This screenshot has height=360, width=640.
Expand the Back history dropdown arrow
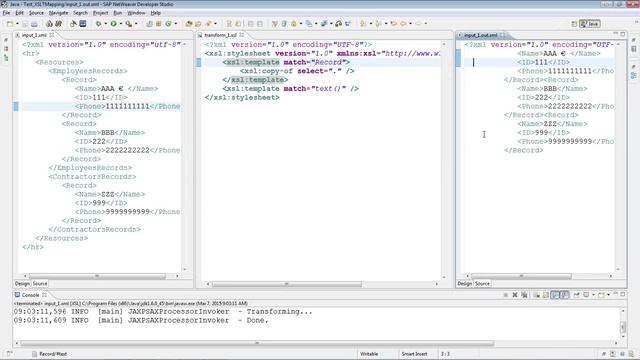click(x=410, y=24)
